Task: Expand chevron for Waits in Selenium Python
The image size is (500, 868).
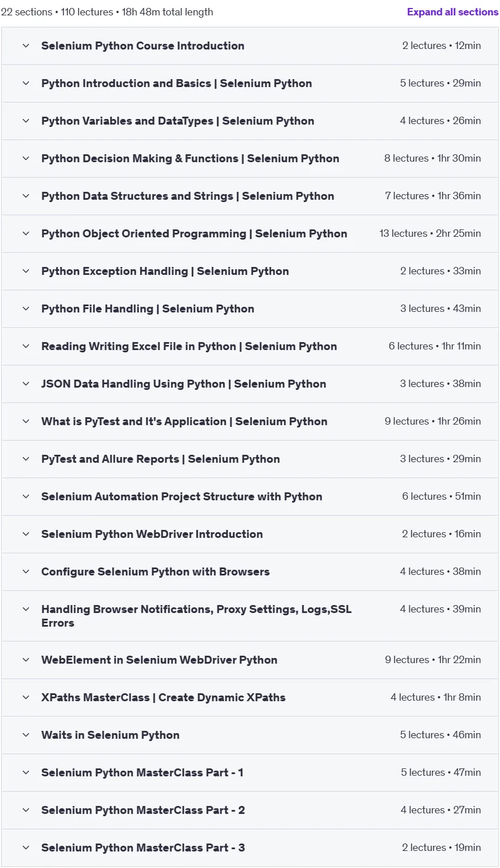Action: tap(26, 735)
